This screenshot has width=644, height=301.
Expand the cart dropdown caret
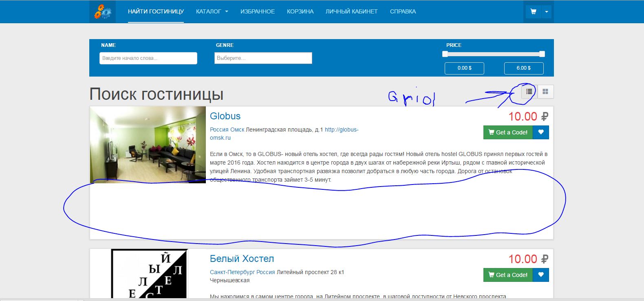point(547,12)
